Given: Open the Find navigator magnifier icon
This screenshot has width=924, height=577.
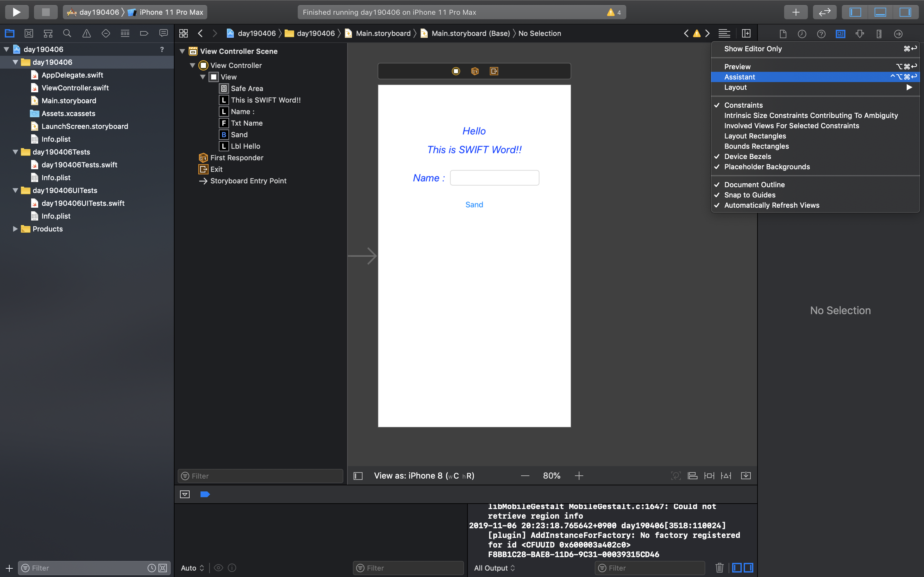Looking at the screenshot, I should pyautogui.click(x=67, y=34).
